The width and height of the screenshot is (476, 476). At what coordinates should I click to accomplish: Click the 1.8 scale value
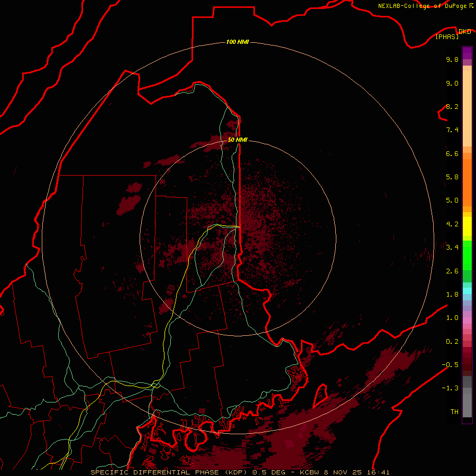(452, 295)
